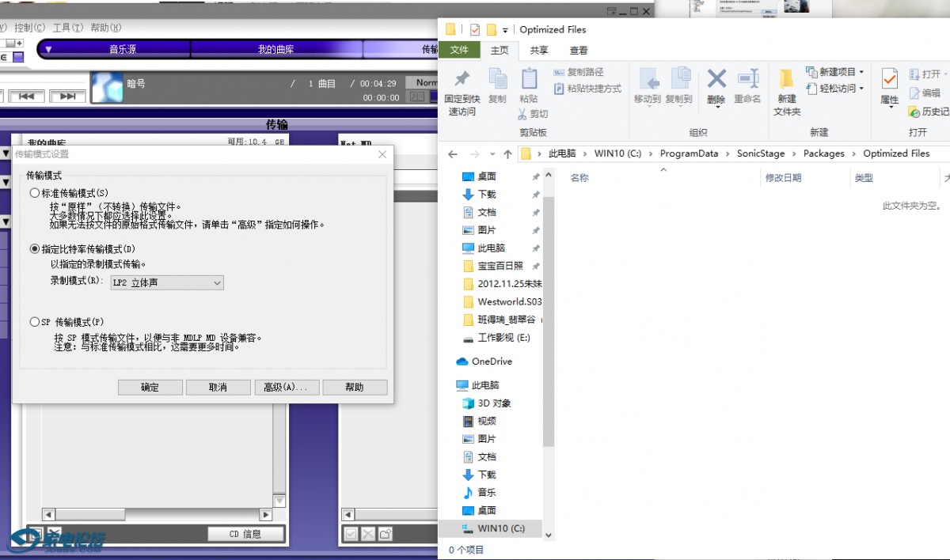Viewport: 950px width, 560px height.
Task: Click the previous track button in SonicStage
Action: point(26,96)
